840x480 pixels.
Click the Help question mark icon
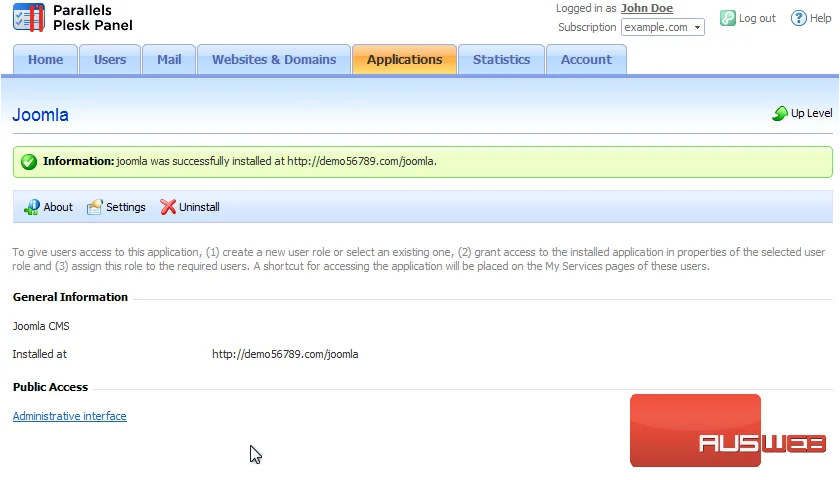coord(798,18)
